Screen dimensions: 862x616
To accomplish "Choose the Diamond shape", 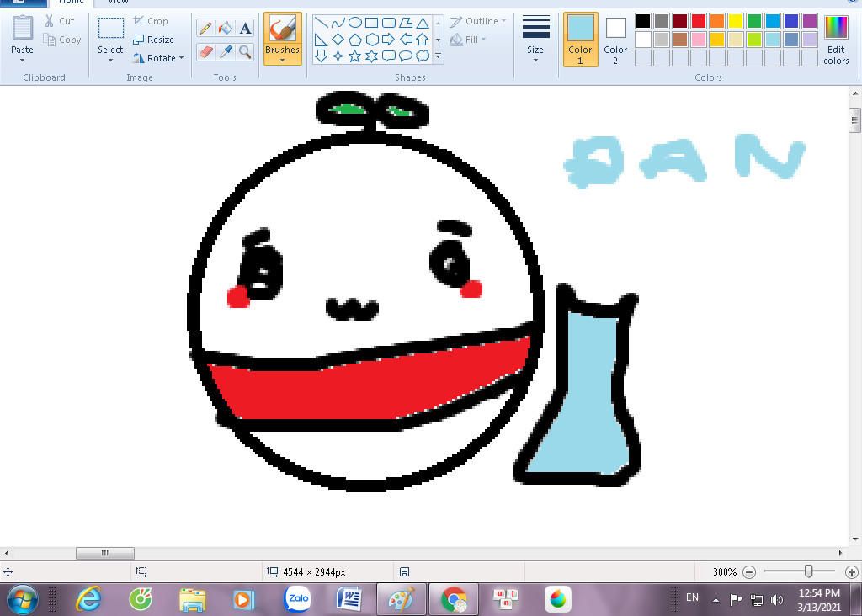I will coord(338,40).
